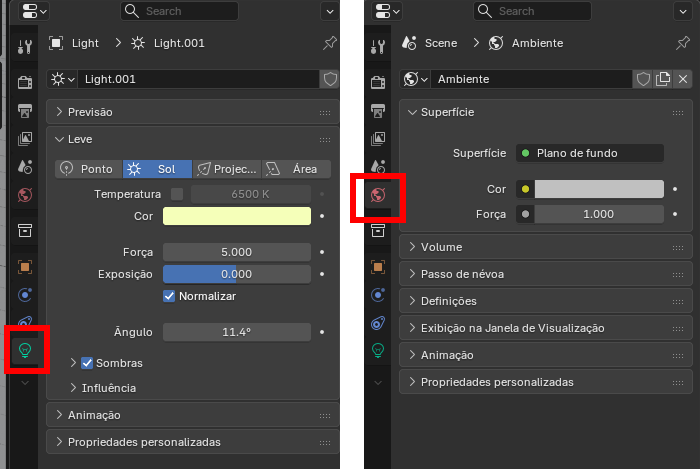
Task: Open World properties tab in Light.001 panel
Action: (25, 195)
